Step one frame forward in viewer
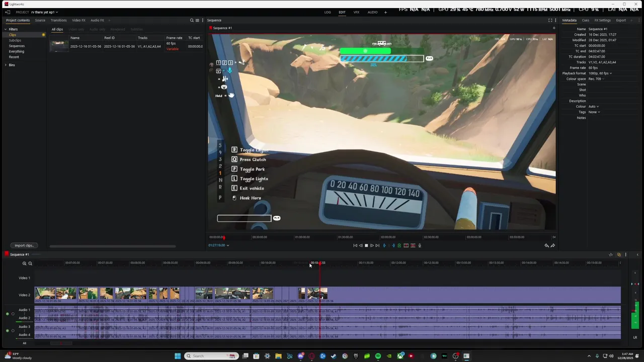Image resolution: width=644 pixels, height=362 pixels. click(372, 245)
